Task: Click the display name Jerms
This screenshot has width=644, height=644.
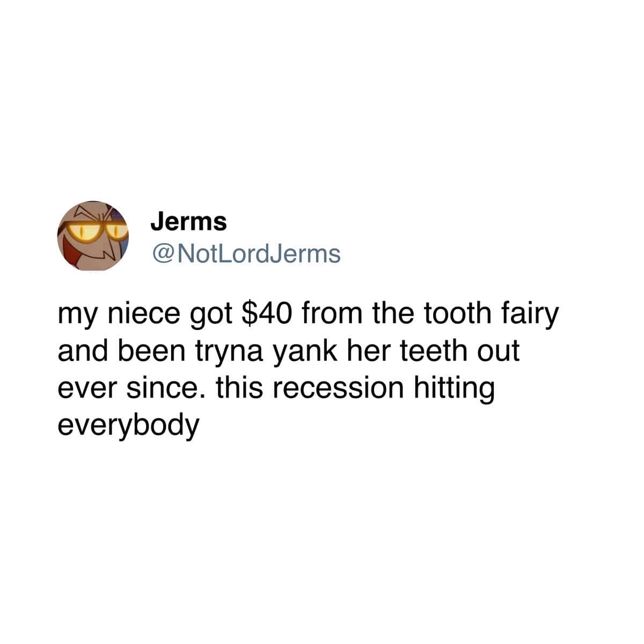Action: 189,221
